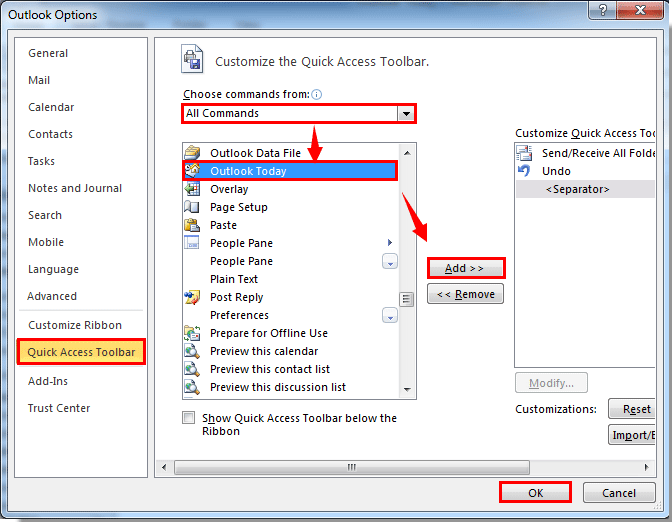Screen dimensions: 672x522
Task: Click the Preview this contact list icon
Action: point(192,369)
